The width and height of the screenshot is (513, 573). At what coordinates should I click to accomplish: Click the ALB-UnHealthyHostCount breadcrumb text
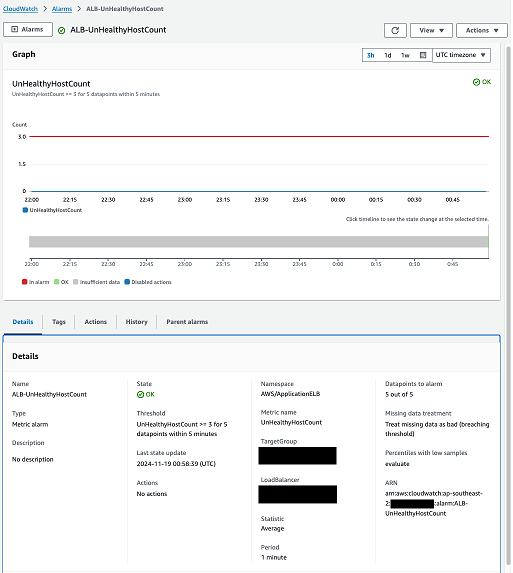[125, 9]
